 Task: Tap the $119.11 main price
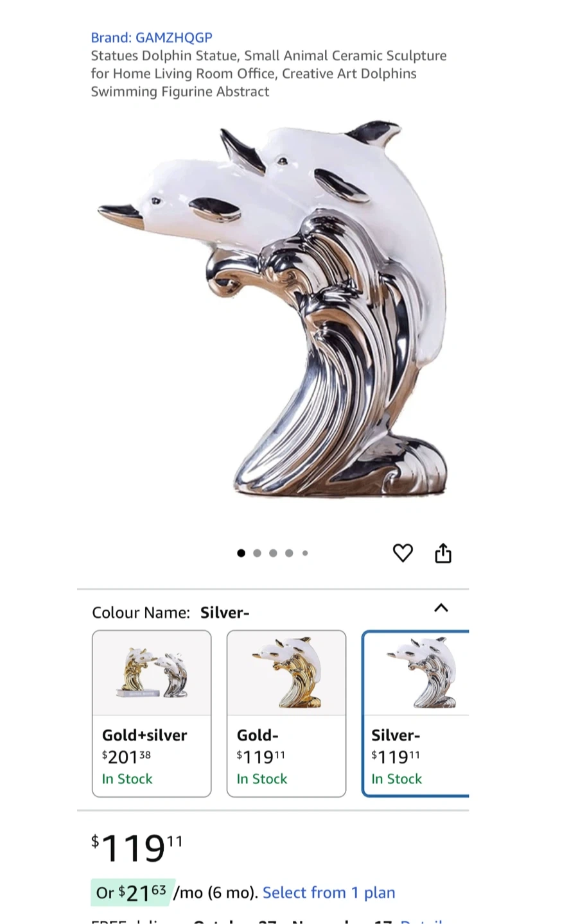click(x=137, y=848)
